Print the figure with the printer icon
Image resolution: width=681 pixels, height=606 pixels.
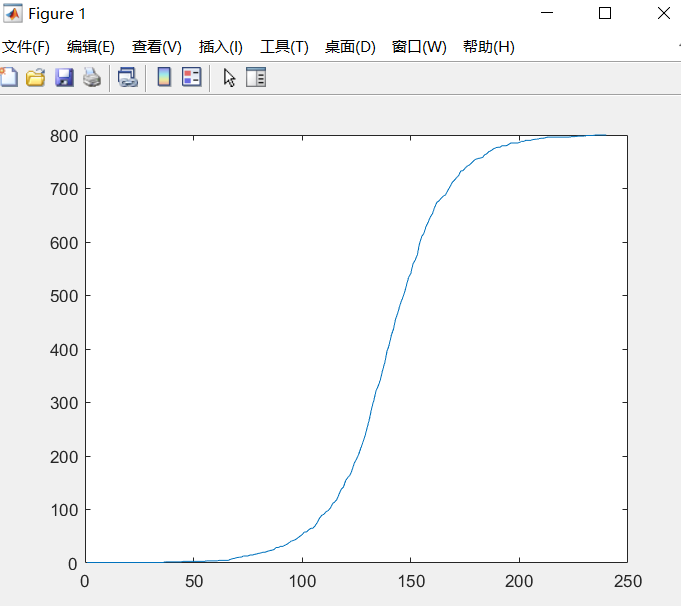click(92, 77)
